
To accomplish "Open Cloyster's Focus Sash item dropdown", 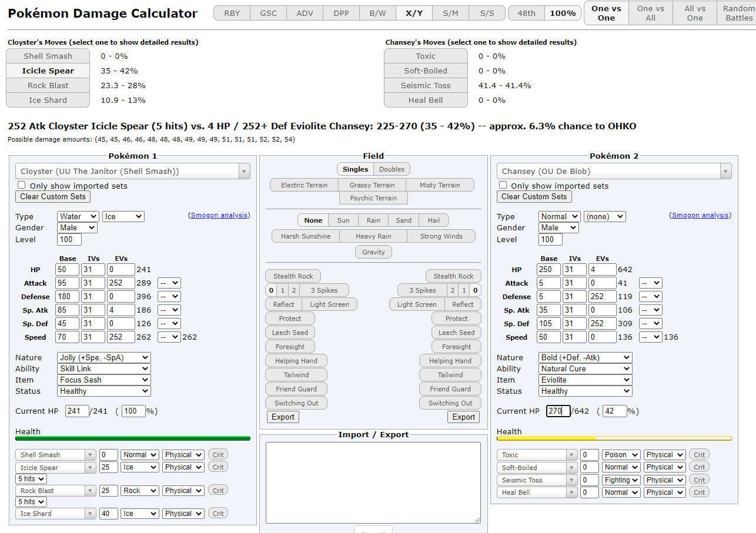I will pyautogui.click(x=104, y=380).
